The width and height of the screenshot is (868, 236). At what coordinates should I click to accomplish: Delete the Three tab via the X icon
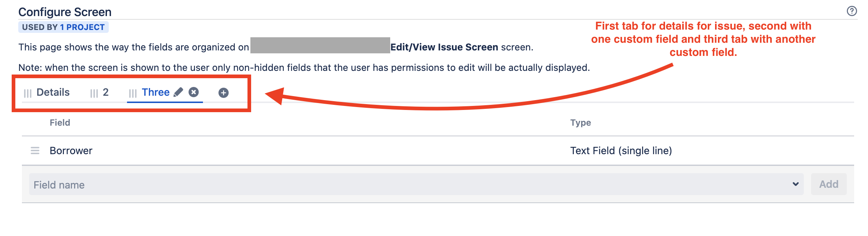pos(193,93)
